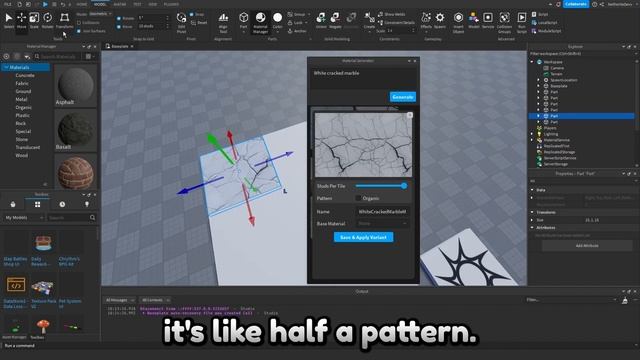This screenshot has height=360, width=640.
Task: Expand the Size property row
Action: [532, 220]
